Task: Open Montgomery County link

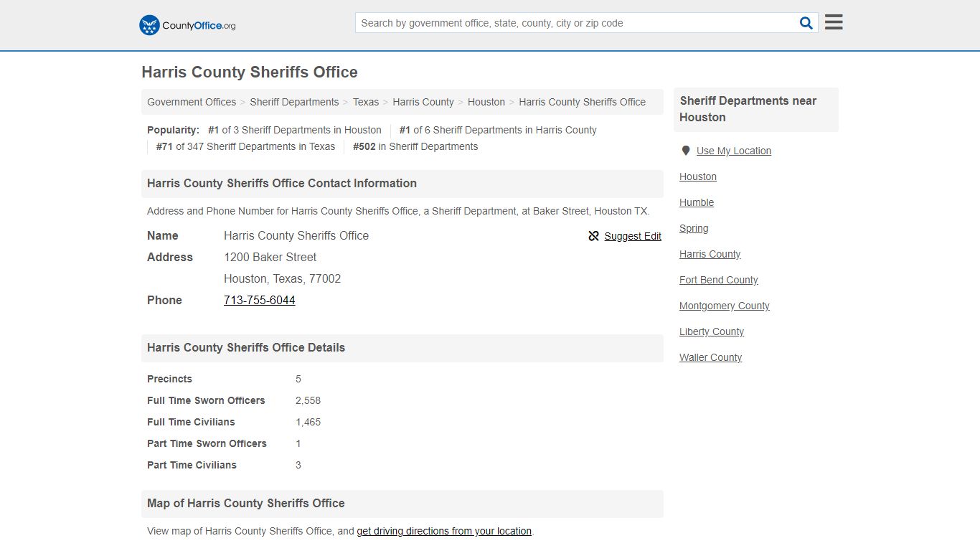Action: [x=724, y=306]
